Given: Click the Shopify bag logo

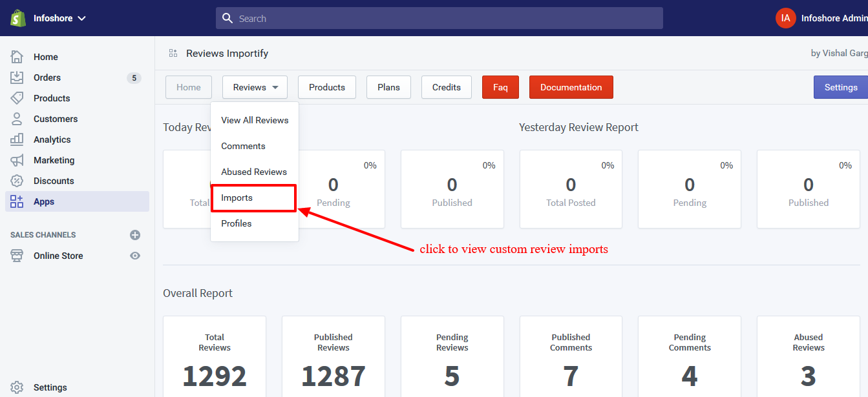Looking at the screenshot, I should point(17,18).
